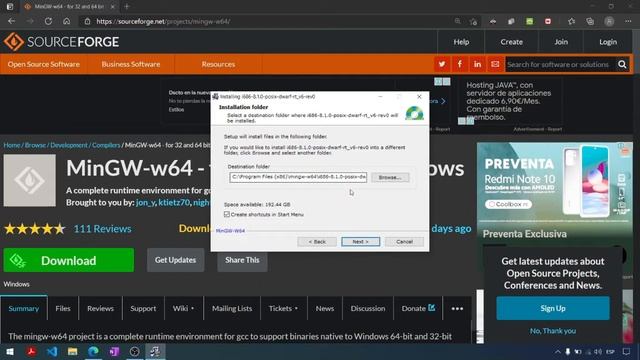The height and width of the screenshot is (360, 640).
Task: Open the browser collections icon
Action: [590, 21]
